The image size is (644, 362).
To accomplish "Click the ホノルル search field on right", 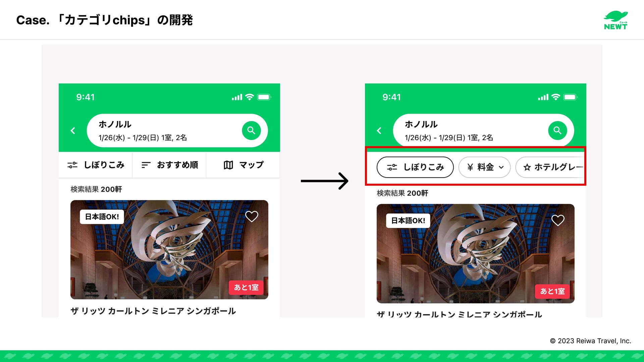I will (x=483, y=130).
